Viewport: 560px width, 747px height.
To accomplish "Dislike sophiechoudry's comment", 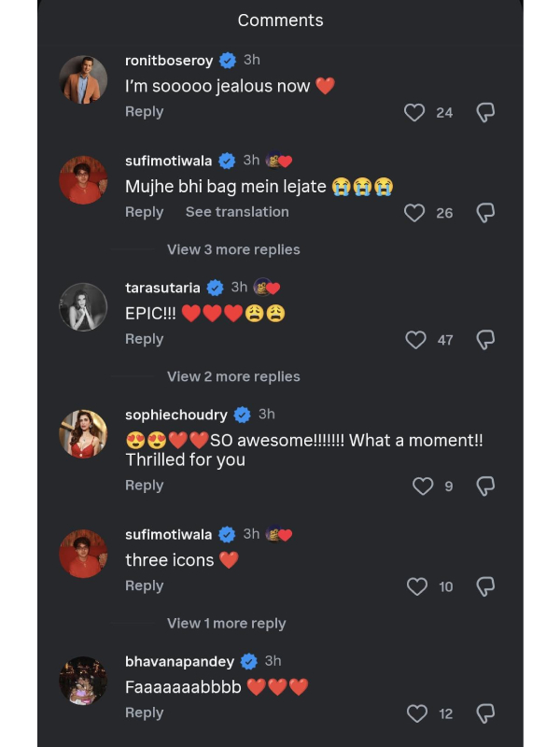I will coord(485,486).
